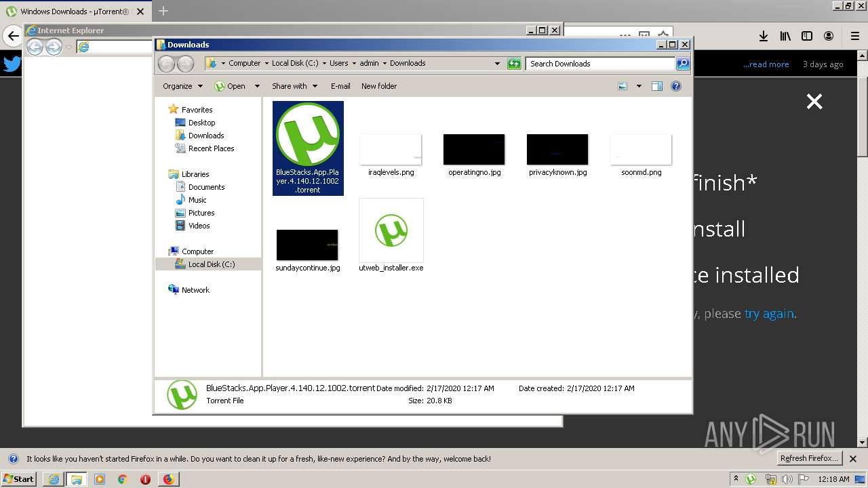The height and width of the screenshot is (488, 868).
Task: Change the view with the views icon
Action: 623,86
